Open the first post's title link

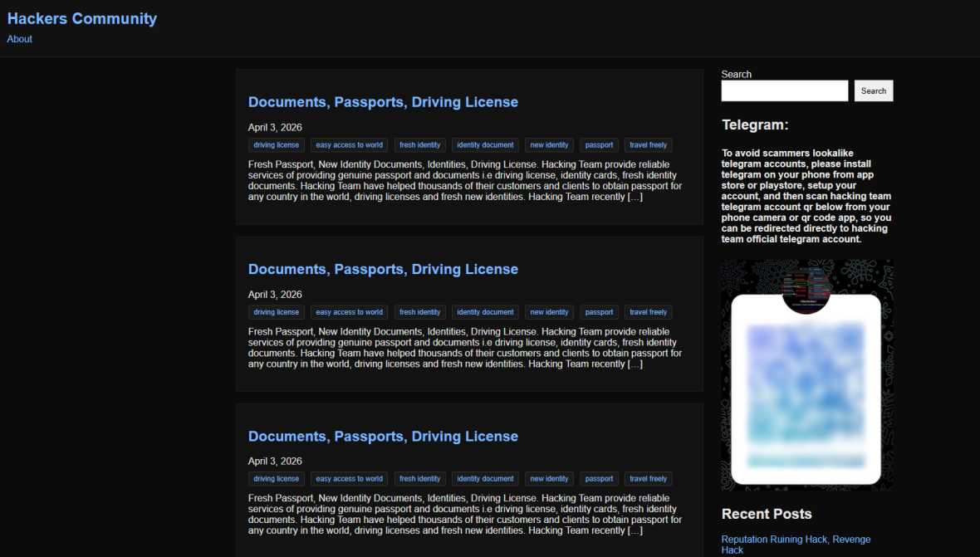tap(383, 102)
